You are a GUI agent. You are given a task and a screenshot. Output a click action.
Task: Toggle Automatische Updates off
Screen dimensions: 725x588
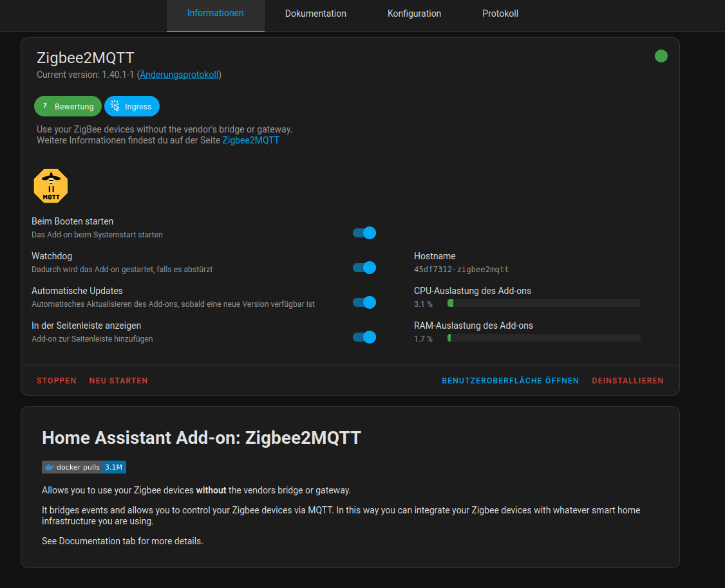364,302
